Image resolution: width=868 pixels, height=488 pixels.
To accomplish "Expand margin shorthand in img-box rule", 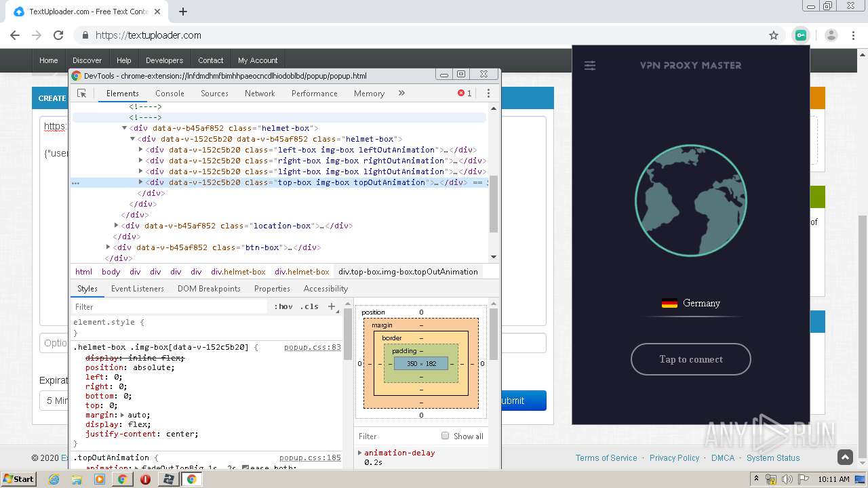I will pyautogui.click(x=123, y=415).
